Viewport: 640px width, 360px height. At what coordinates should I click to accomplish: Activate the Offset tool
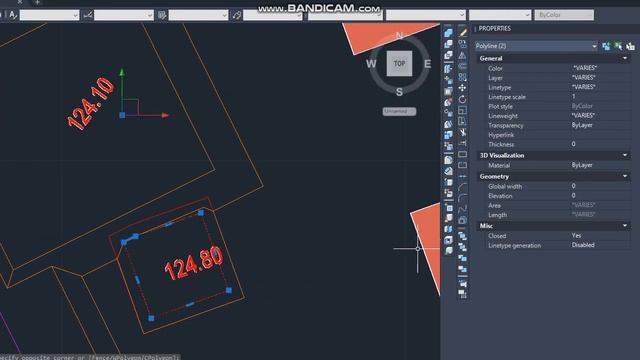coord(462,65)
